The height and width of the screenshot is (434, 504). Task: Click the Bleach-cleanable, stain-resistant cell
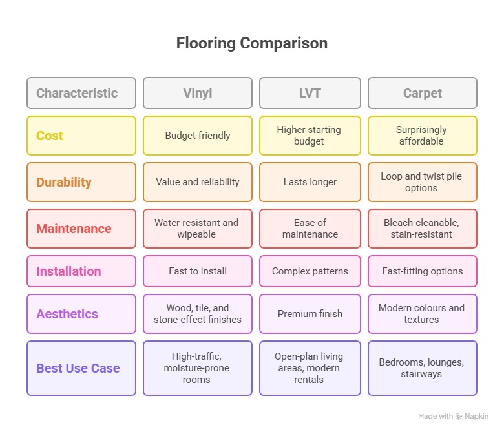pyautogui.click(x=423, y=229)
